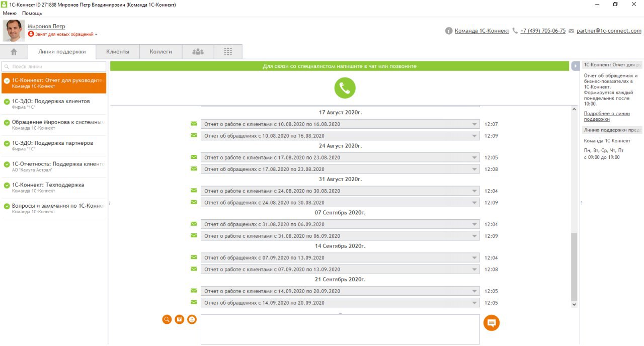
Task: Click the green phone call button
Action: tap(345, 88)
